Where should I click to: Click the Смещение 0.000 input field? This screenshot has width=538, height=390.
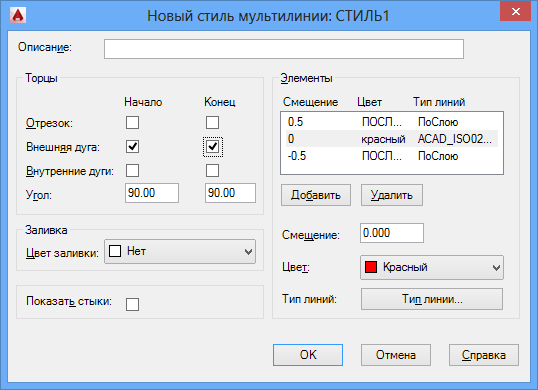point(392,233)
